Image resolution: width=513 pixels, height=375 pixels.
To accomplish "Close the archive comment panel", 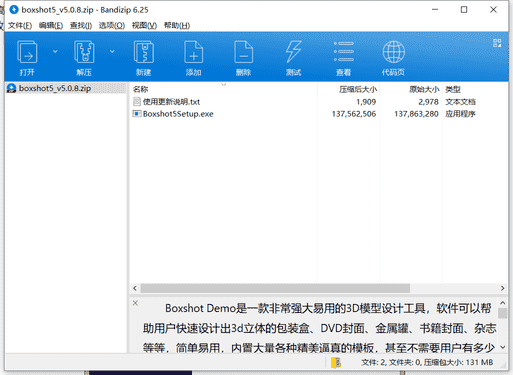I will [135, 303].
